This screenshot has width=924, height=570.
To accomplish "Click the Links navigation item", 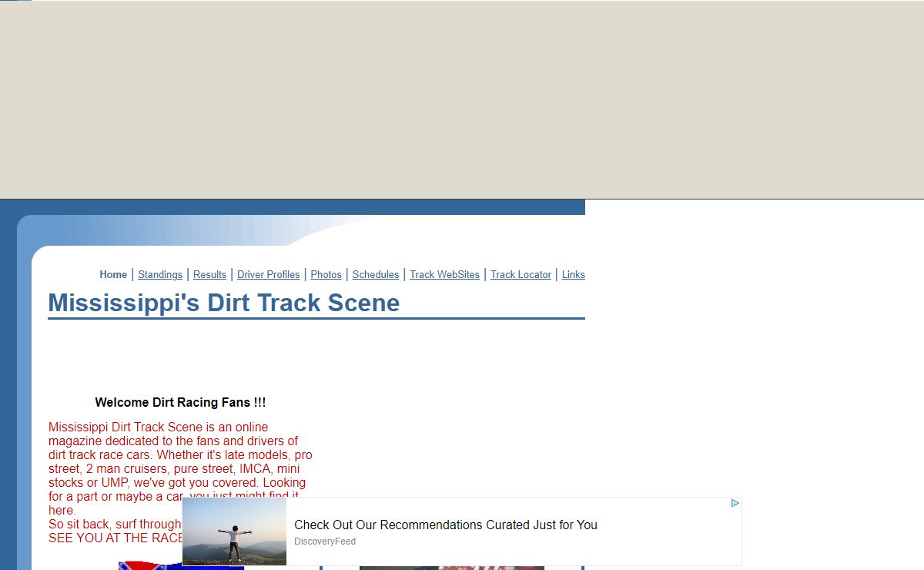I will (573, 275).
